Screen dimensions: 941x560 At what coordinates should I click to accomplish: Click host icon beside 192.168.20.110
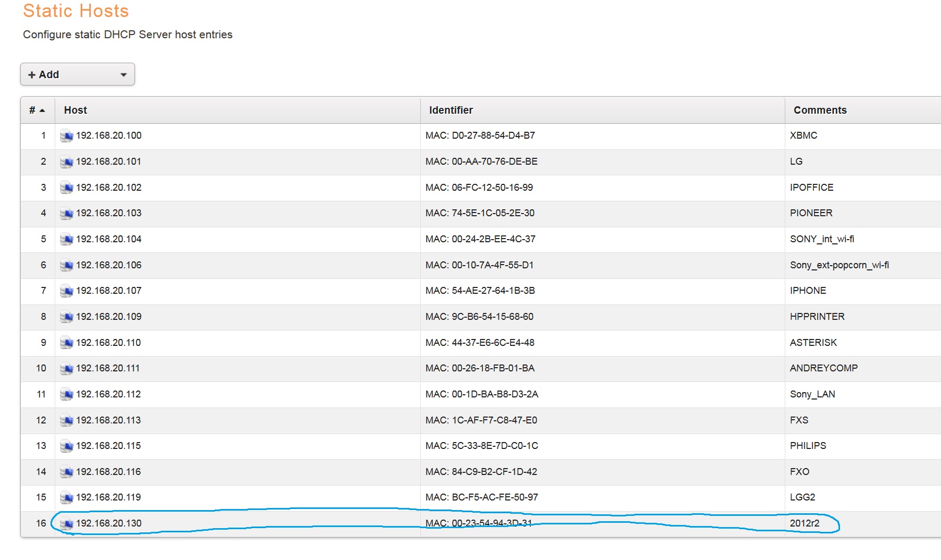pos(66,343)
